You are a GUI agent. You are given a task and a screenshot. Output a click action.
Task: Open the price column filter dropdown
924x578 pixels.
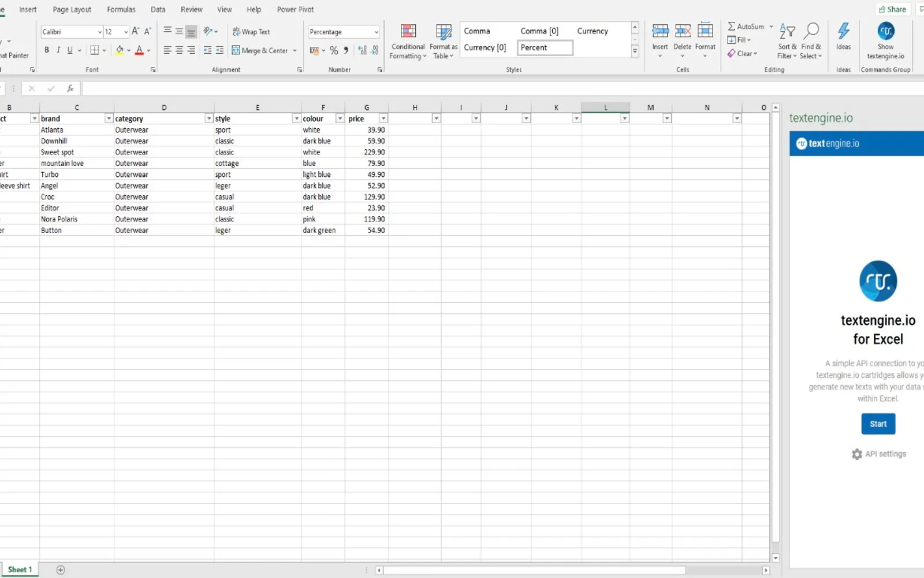click(x=383, y=118)
